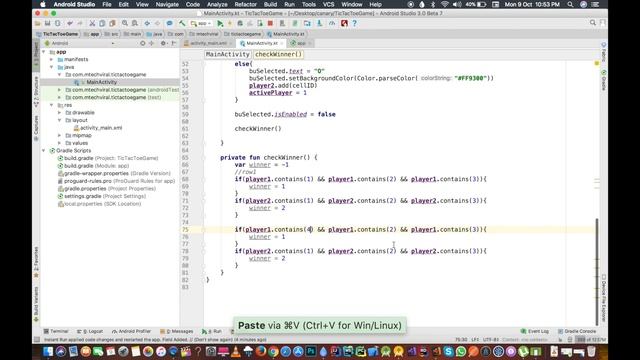
Task: Click scroll-from-source target icon in Project panel
Action: click(142, 43)
